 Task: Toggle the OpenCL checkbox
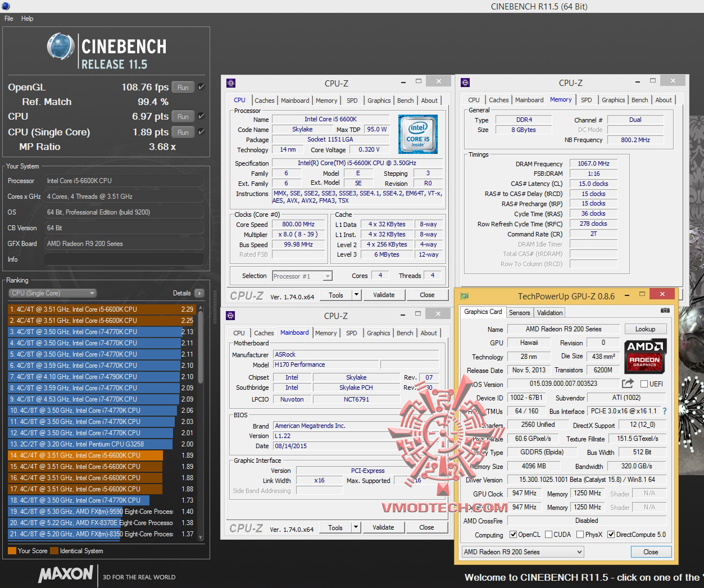(x=513, y=535)
